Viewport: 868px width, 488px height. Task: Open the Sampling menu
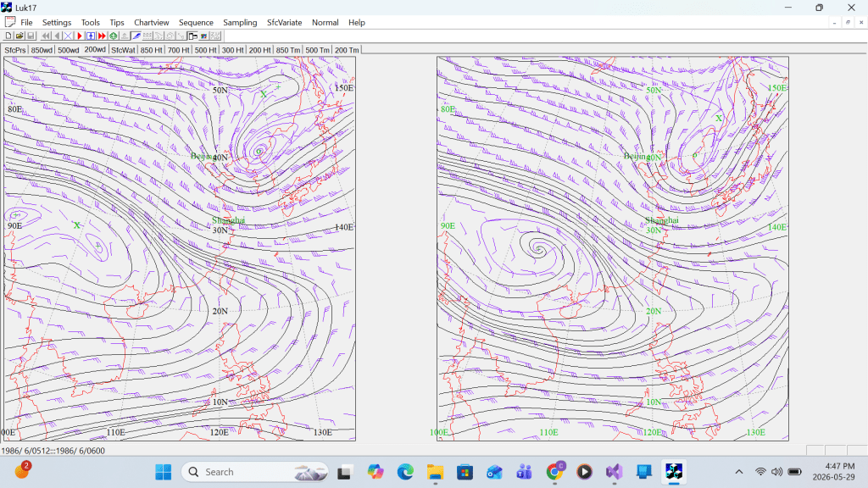(x=240, y=23)
